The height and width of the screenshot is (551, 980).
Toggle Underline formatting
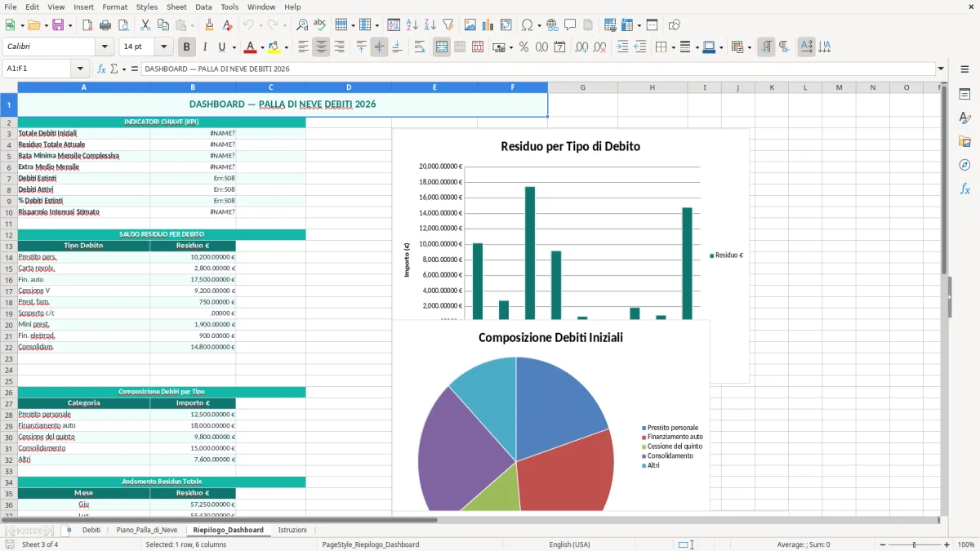(x=222, y=47)
